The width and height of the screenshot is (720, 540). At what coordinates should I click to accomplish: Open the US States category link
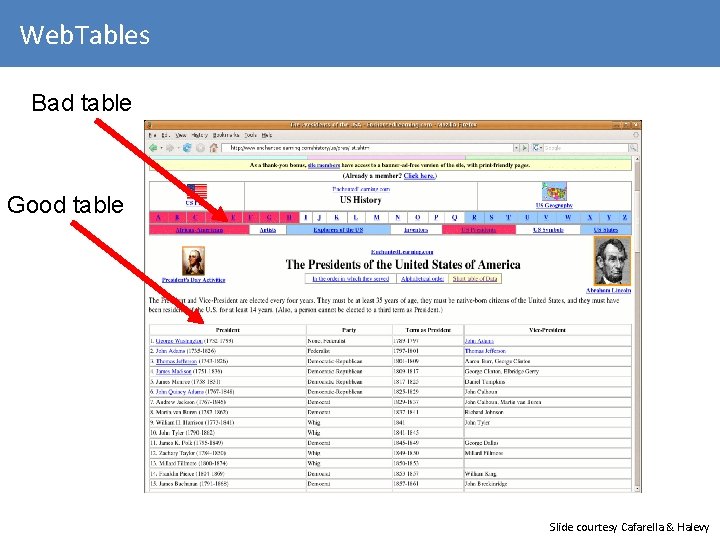click(606, 230)
